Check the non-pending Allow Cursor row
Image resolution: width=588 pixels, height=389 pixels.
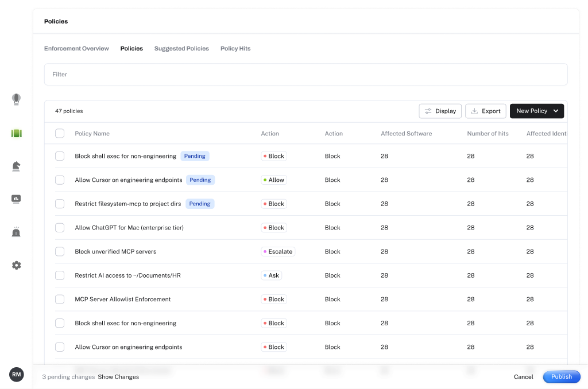[60, 347]
